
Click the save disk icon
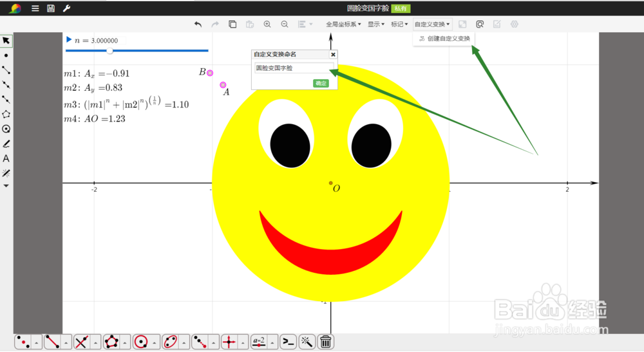[x=51, y=8]
